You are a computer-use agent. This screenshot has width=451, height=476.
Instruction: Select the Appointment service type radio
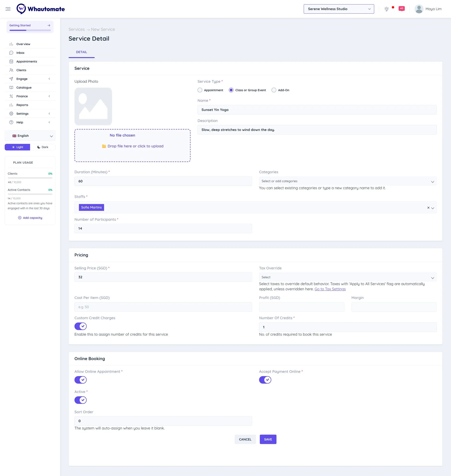pos(200,90)
